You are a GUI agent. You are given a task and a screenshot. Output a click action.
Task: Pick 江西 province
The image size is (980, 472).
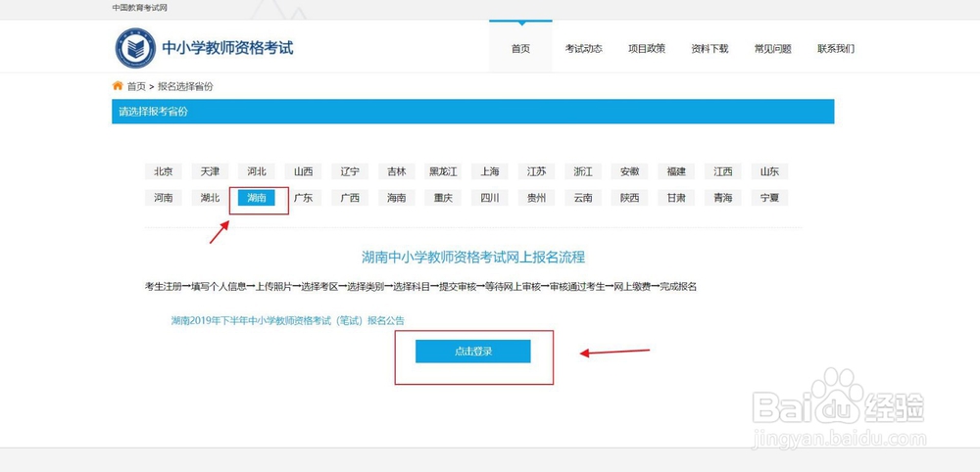click(723, 171)
